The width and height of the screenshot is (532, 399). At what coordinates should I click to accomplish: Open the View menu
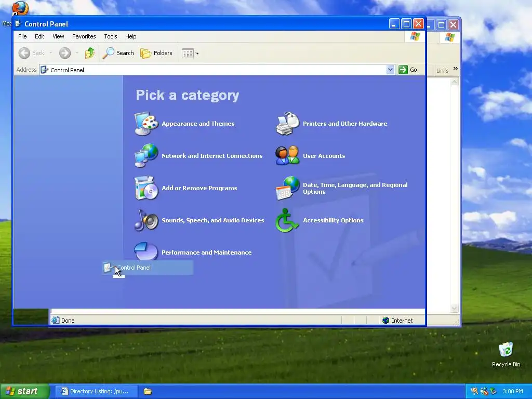[58, 36]
